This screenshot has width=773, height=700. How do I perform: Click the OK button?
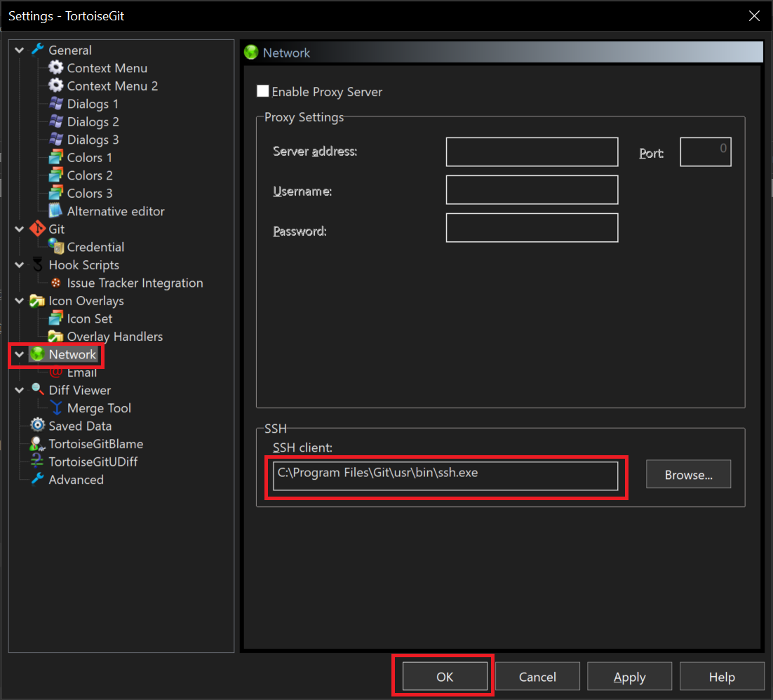(x=445, y=676)
